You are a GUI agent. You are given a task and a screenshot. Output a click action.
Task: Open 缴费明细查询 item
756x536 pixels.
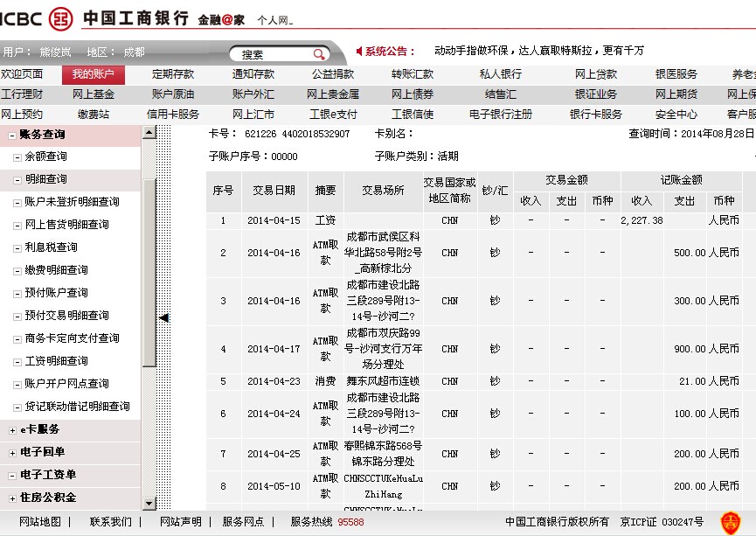click(57, 269)
